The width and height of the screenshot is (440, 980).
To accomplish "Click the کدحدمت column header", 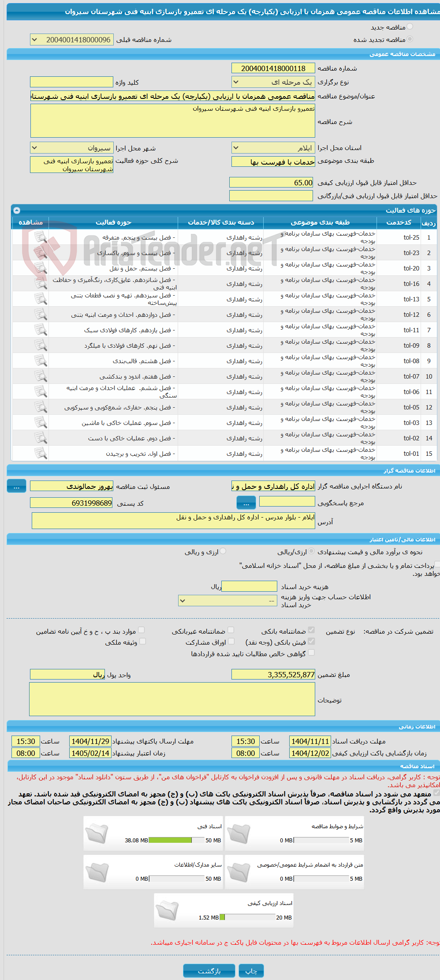I will 399,222.
